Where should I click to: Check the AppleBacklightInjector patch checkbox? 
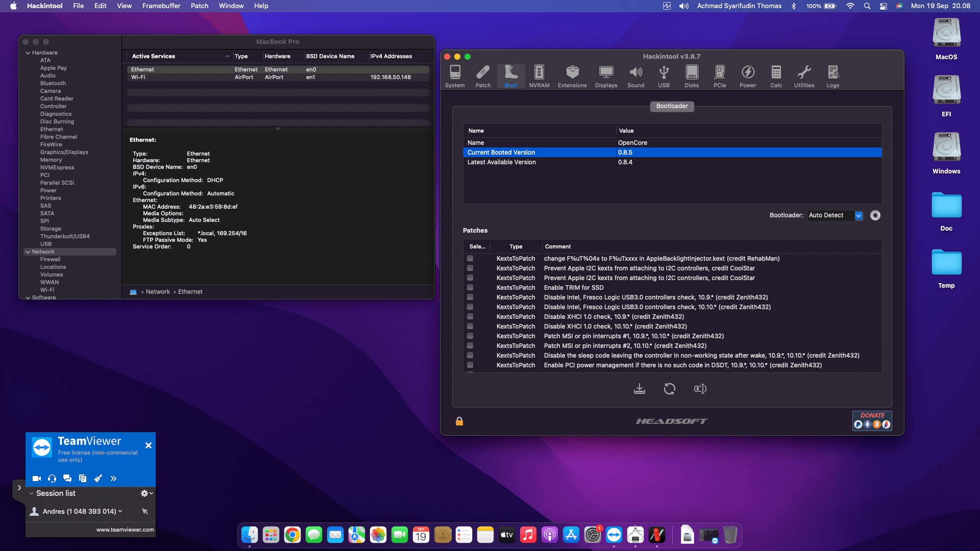click(470, 259)
